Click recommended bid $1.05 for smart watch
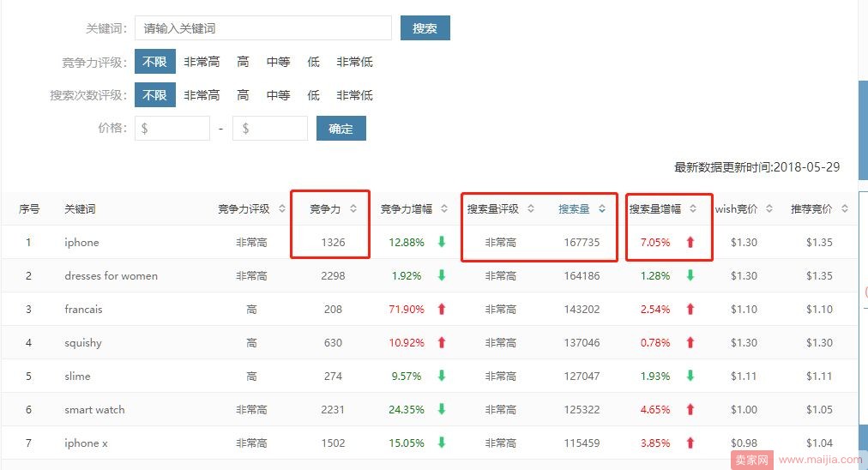868x470 pixels. (x=819, y=410)
